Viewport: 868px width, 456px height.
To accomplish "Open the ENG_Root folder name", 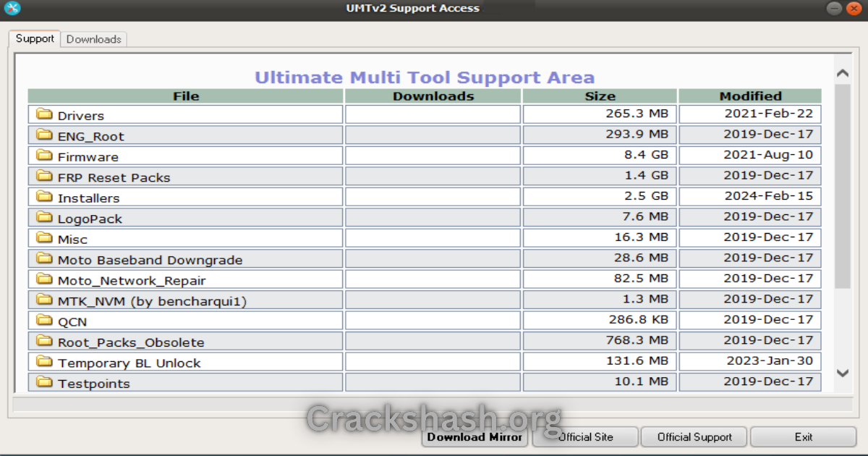I will [x=91, y=136].
